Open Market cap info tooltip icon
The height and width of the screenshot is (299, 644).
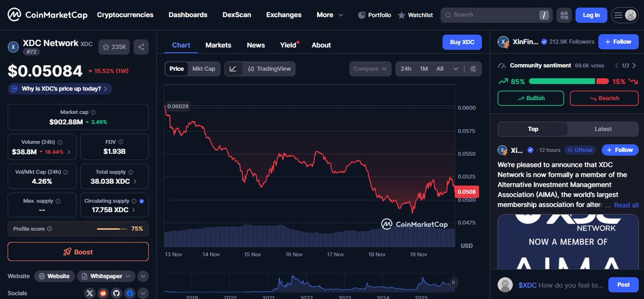click(93, 113)
